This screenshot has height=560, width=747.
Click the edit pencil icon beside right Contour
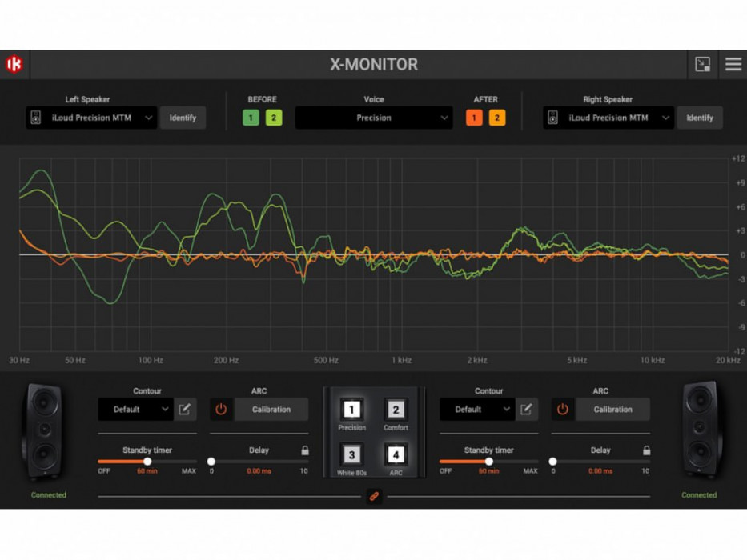(x=526, y=409)
